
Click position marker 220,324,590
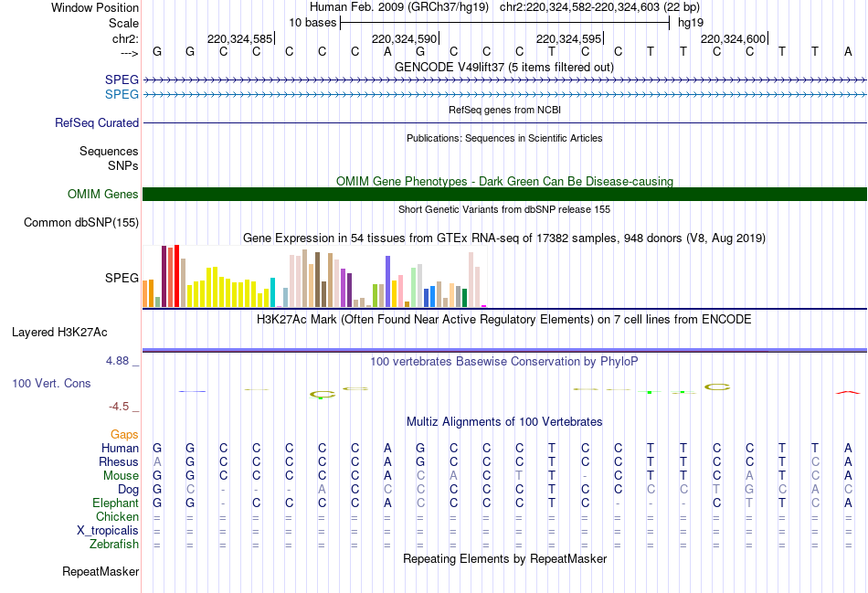pos(405,38)
